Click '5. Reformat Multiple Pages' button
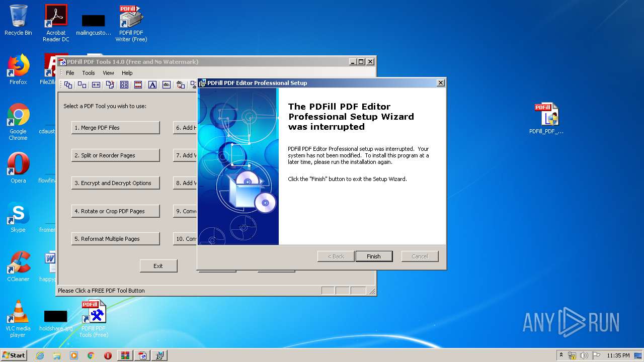This screenshot has width=644, height=362. [x=116, y=239]
